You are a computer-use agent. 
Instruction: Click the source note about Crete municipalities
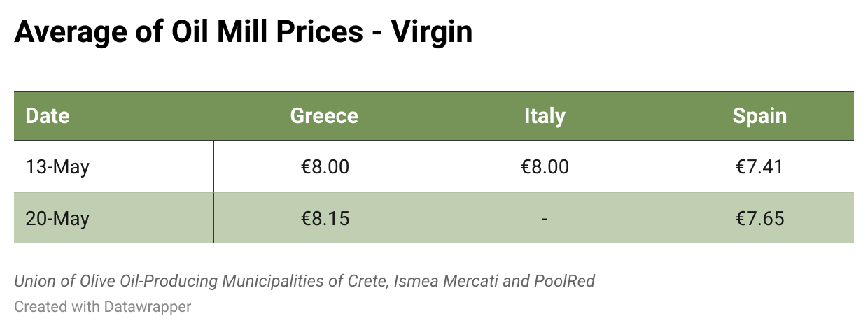click(x=304, y=282)
